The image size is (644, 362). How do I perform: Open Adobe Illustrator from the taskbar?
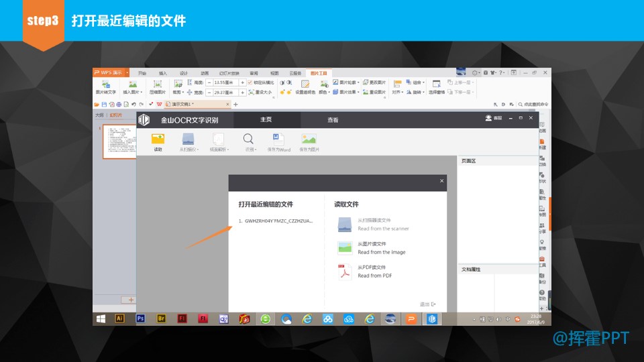120,319
